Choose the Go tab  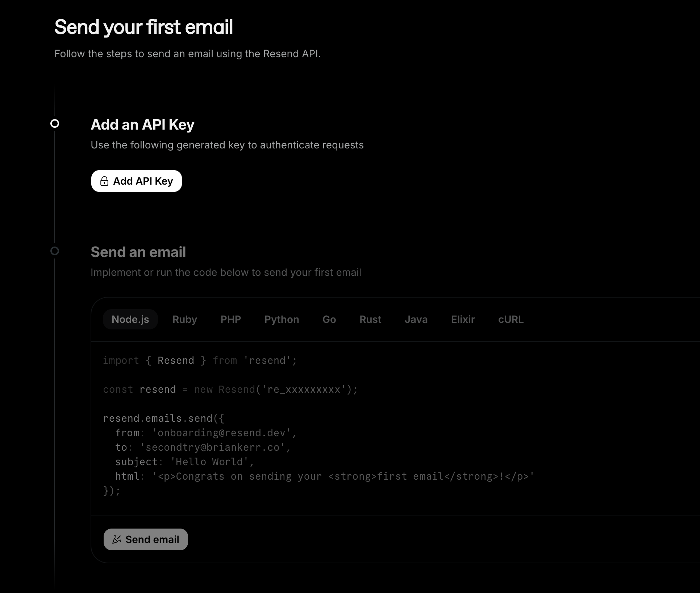(329, 319)
